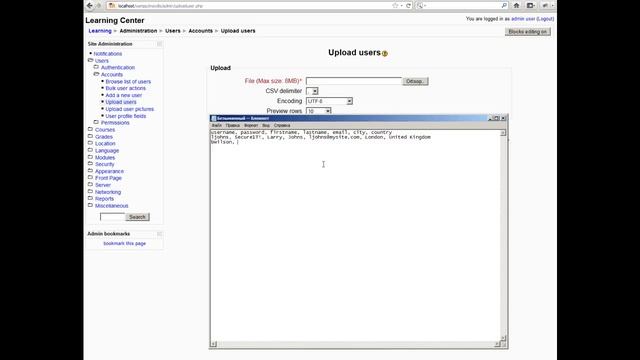Open Notifications in site administration

108,53
